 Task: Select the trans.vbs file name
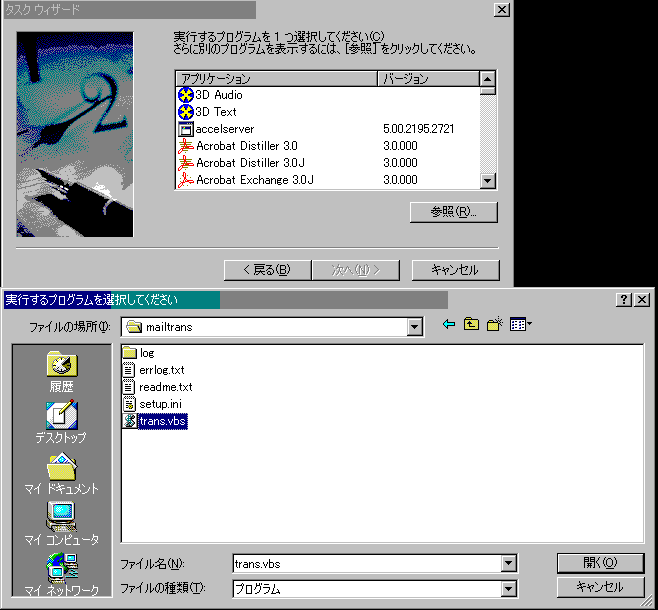tap(162, 421)
